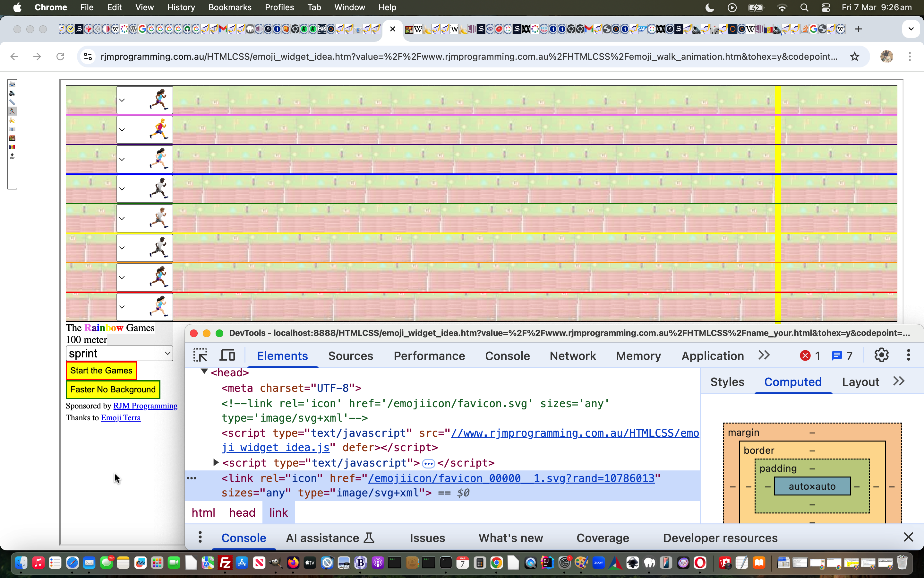Open IntelliJ IDEA from the dock
This screenshot has height=578, width=924.
[548, 563]
